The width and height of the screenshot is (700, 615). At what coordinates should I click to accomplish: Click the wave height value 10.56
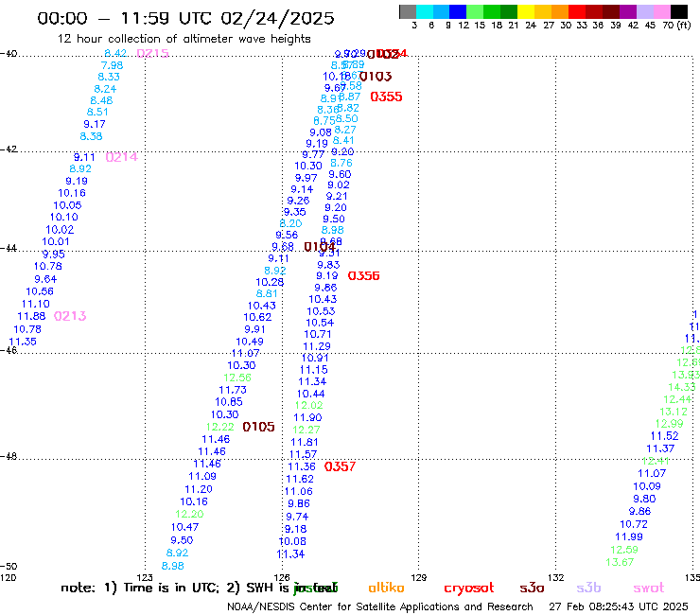click(x=40, y=291)
